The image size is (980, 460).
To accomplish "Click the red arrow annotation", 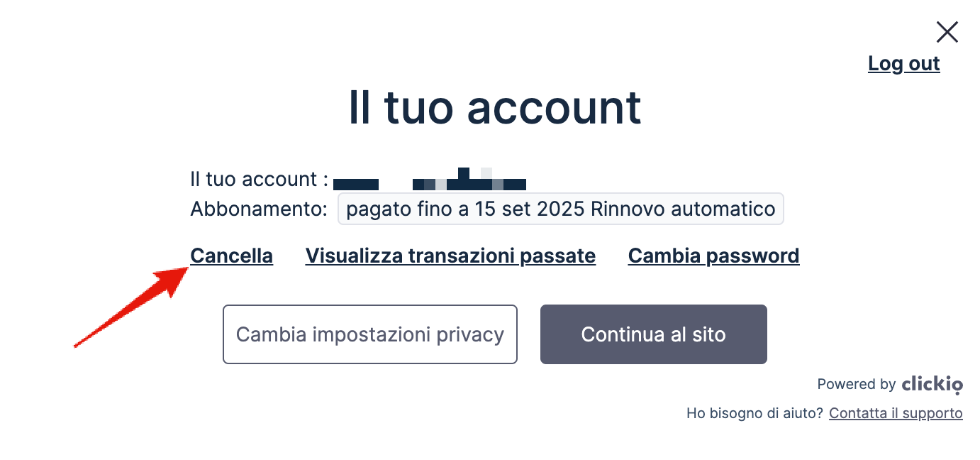I will [x=132, y=307].
